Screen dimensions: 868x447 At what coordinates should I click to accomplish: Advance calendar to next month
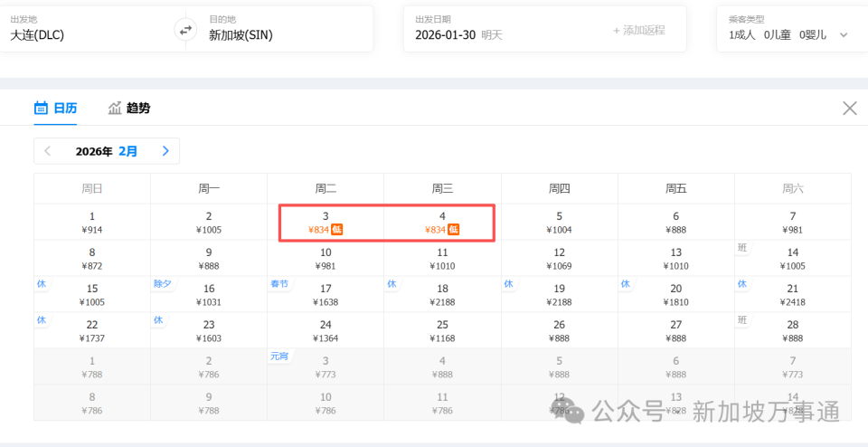click(x=165, y=151)
